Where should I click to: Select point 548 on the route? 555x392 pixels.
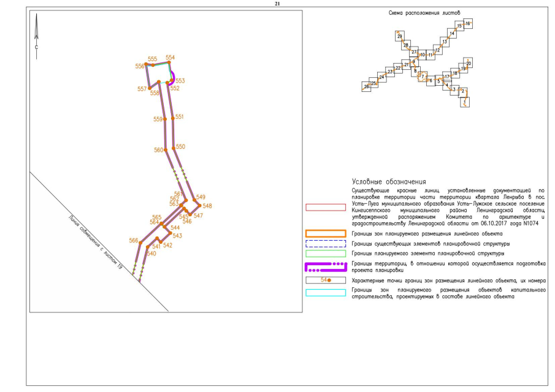click(199, 206)
